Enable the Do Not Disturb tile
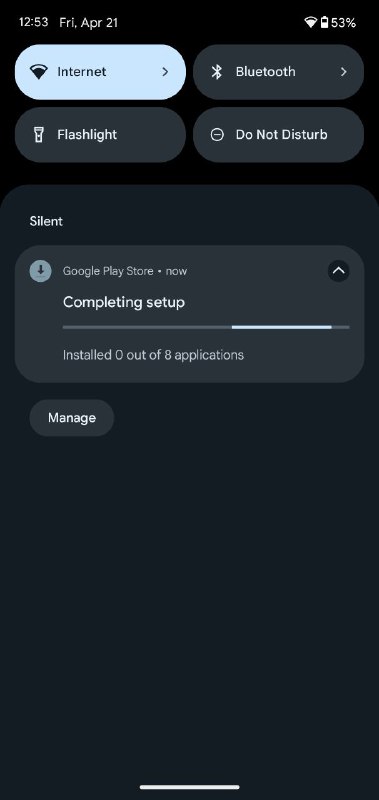379x800 pixels. pos(279,135)
